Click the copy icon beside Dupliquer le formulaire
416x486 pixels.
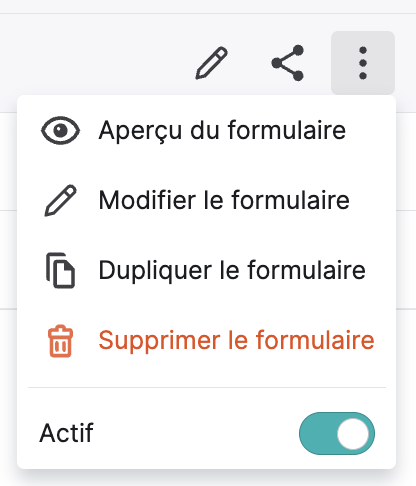[60, 270]
